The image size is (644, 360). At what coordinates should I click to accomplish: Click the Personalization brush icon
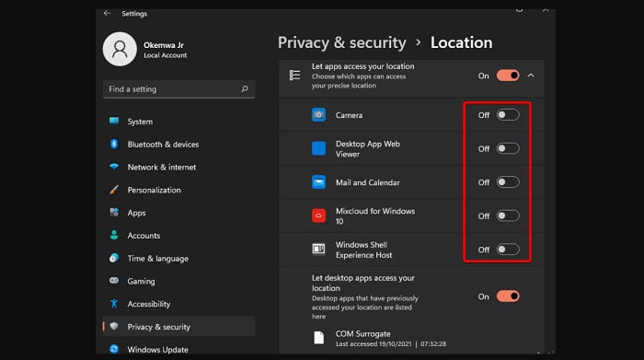[114, 190]
